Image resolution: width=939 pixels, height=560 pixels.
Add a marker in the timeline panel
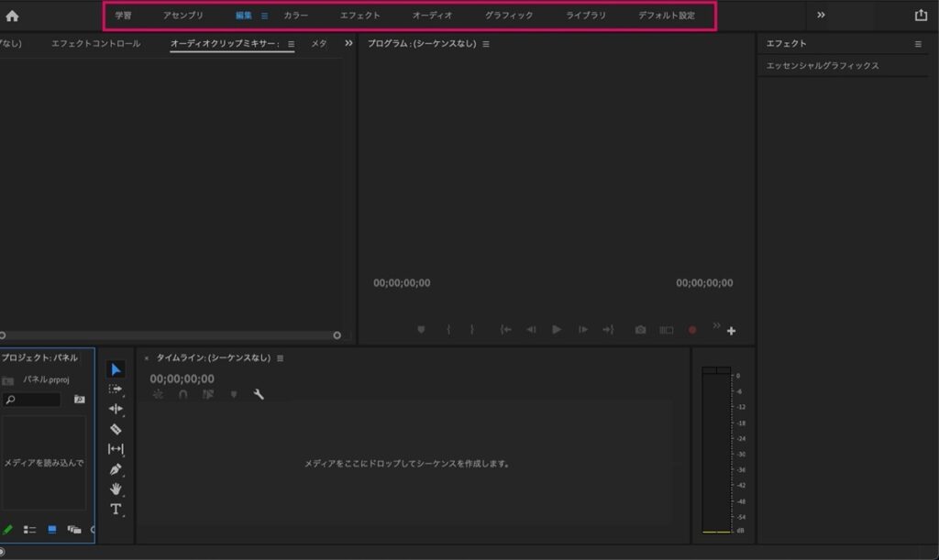[x=234, y=394]
